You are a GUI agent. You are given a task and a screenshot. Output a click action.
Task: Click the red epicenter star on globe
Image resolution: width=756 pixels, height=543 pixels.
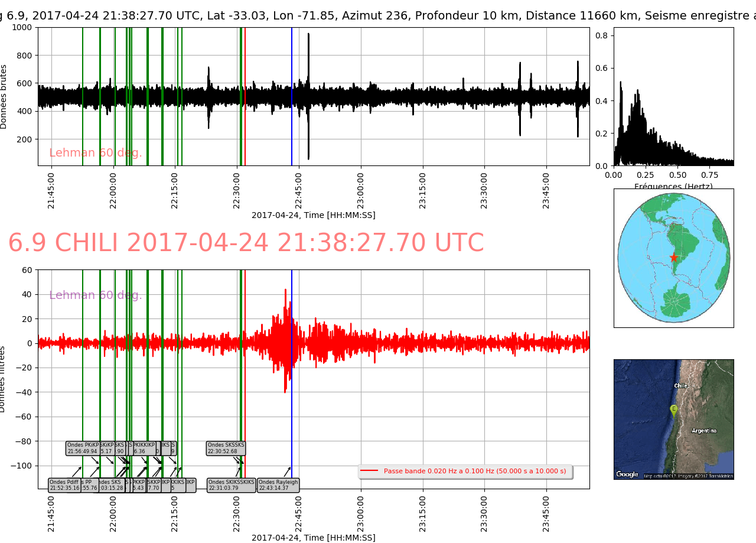click(673, 258)
